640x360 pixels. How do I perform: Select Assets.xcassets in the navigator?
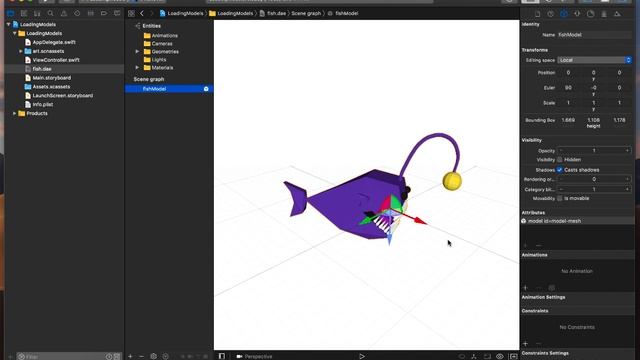(51, 87)
